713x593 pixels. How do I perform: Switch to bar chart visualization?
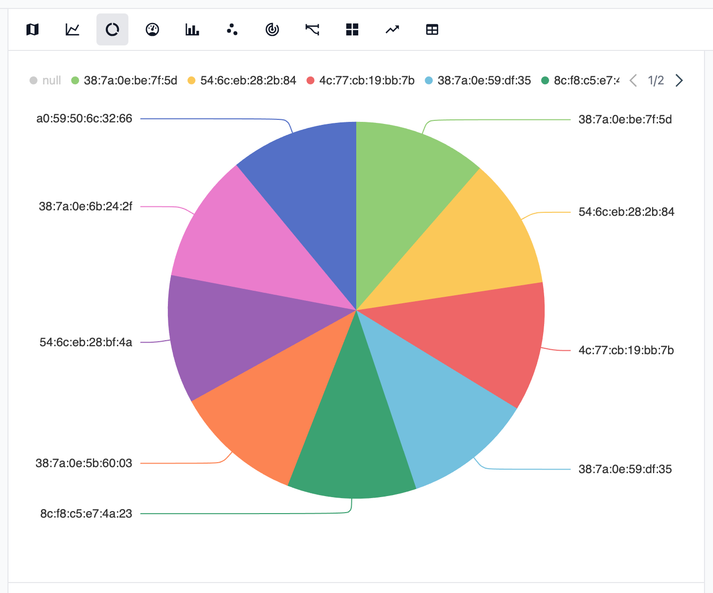pyautogui.click(x=192, y=30)
